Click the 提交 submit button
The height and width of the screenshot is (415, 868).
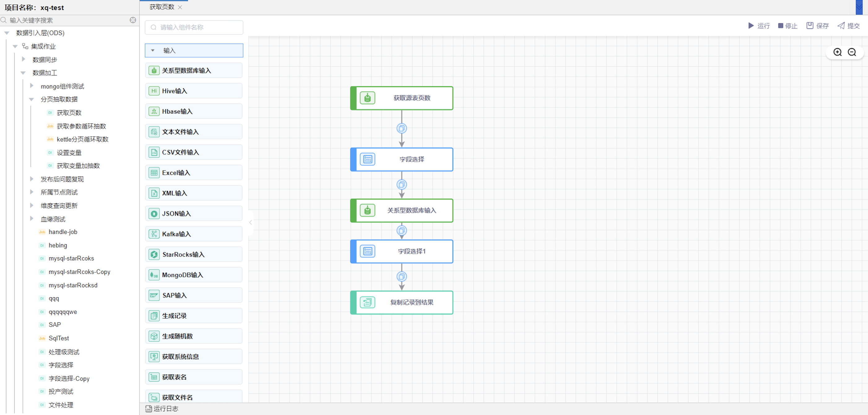point(848,26)
